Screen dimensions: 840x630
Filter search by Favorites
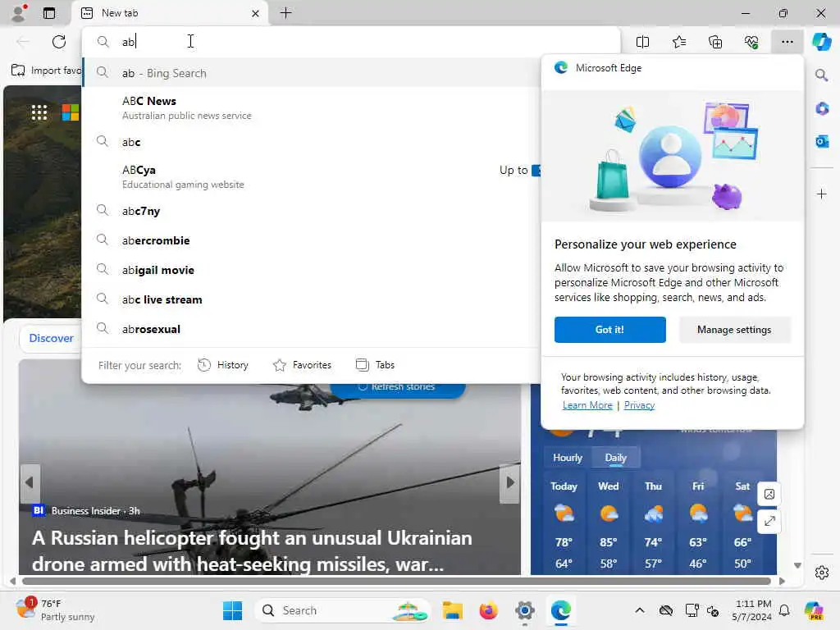[302, 365]
